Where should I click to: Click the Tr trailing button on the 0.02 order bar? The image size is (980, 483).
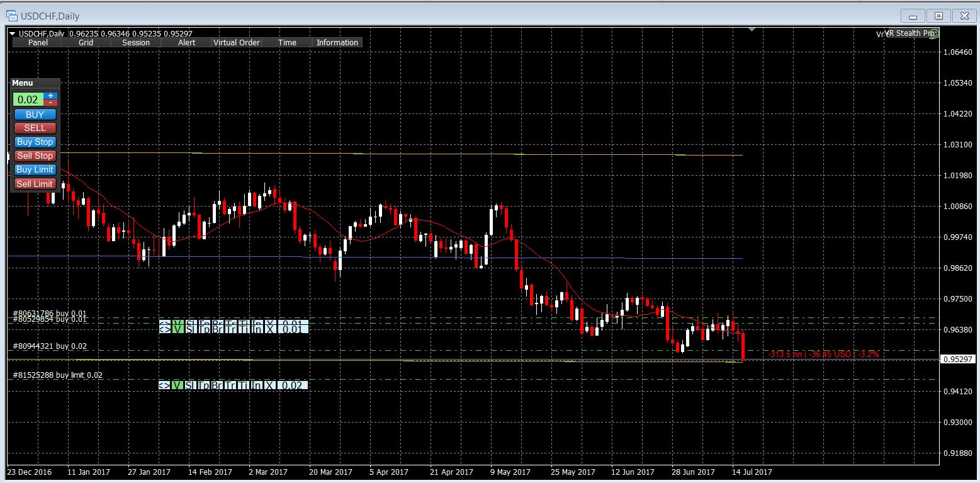click(230, 385)
